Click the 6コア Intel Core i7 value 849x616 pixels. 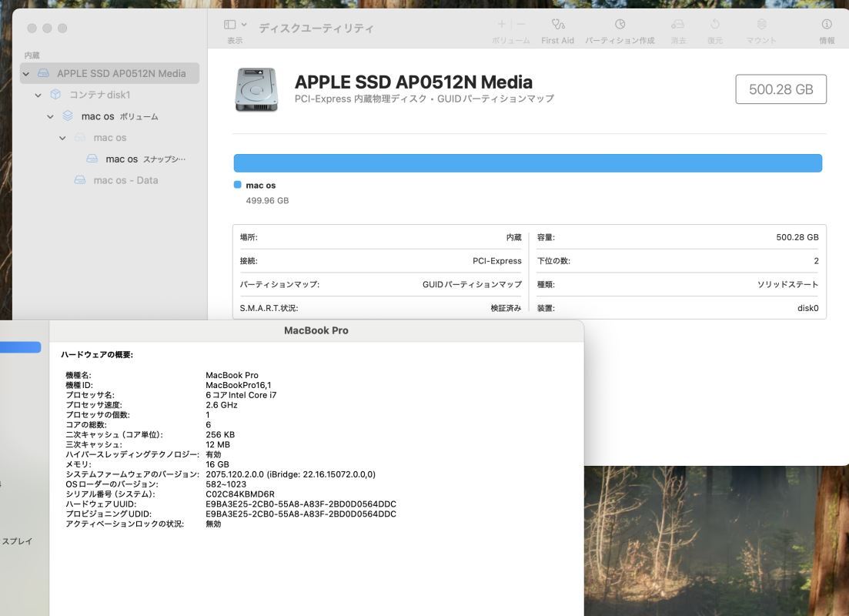[241, 395]
